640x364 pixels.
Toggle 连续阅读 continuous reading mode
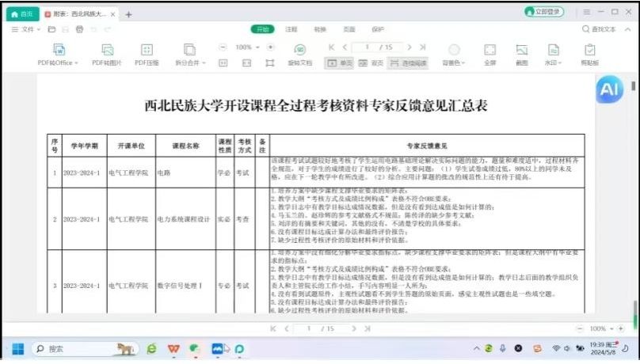(x=409, y=63)
